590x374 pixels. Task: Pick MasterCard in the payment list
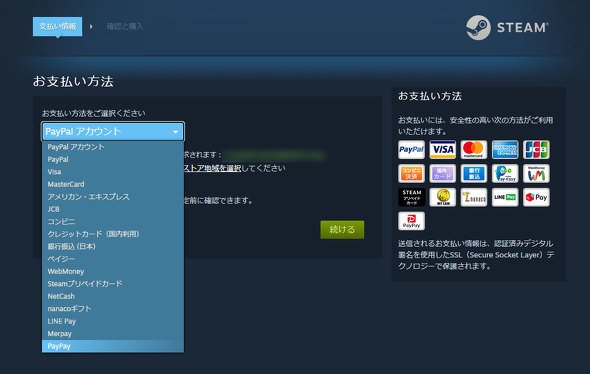113,184
